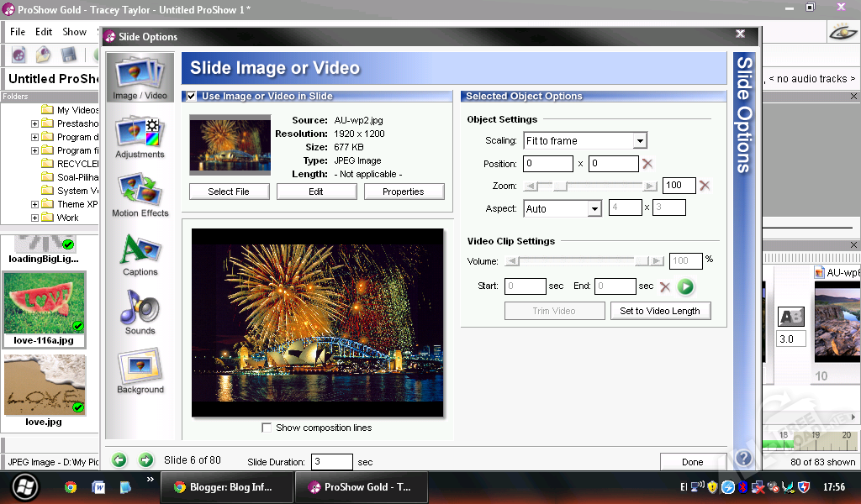Open the help question mark icon
Image resolution: width=861 pixels, height=504 pixels.
(743, 459)
